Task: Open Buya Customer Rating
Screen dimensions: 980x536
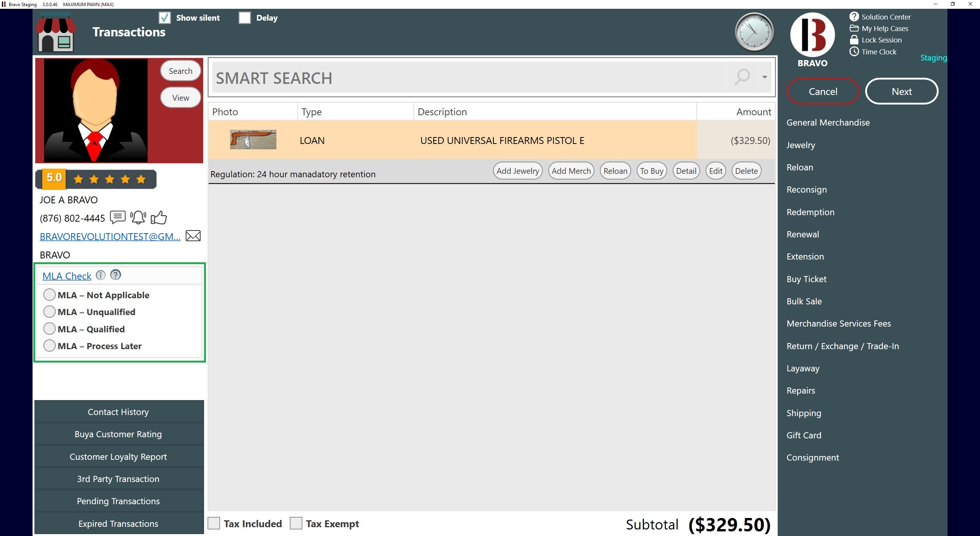Action: [x=119, y=434]
